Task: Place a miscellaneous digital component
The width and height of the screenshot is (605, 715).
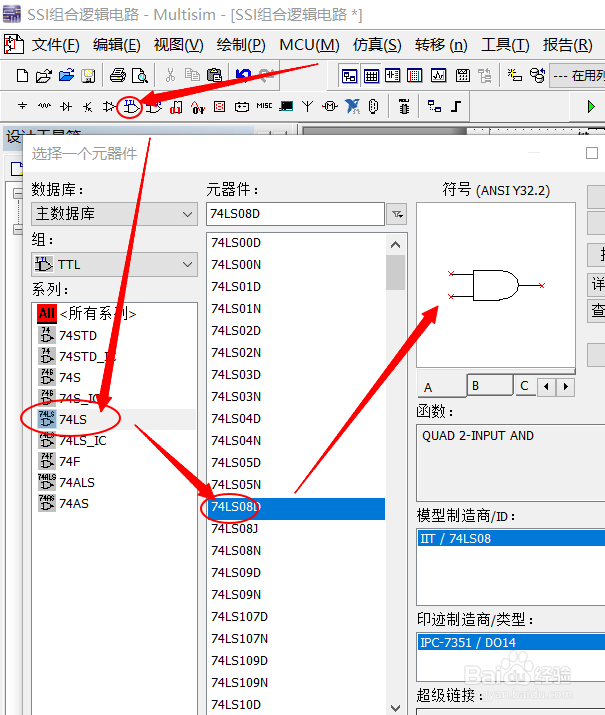Action: pyautogui.click(x=176, y=107)
